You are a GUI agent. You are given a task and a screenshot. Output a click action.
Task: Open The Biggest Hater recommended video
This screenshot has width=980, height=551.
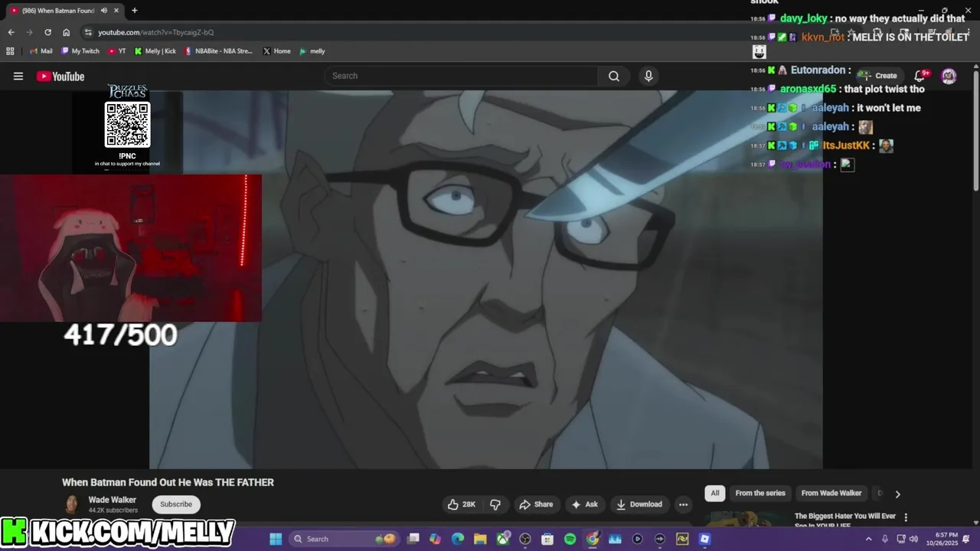(844, 520)
